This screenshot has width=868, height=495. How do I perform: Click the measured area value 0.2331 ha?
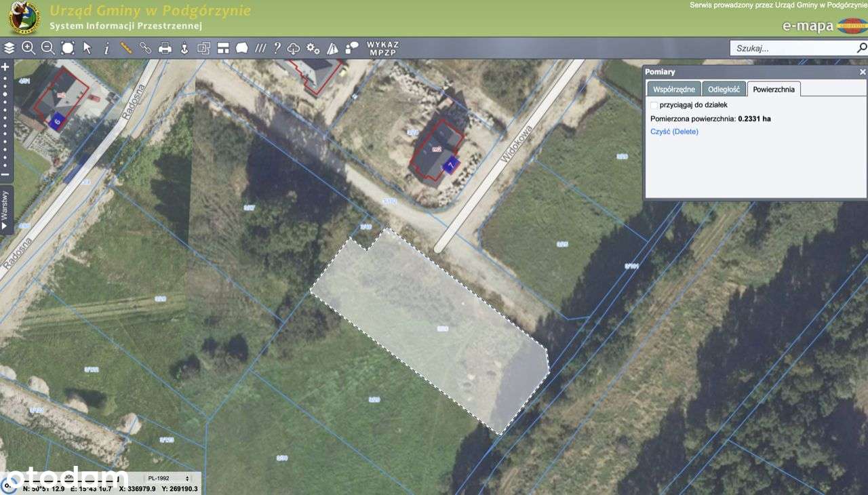pyautogui.click(x=754, y=119)
